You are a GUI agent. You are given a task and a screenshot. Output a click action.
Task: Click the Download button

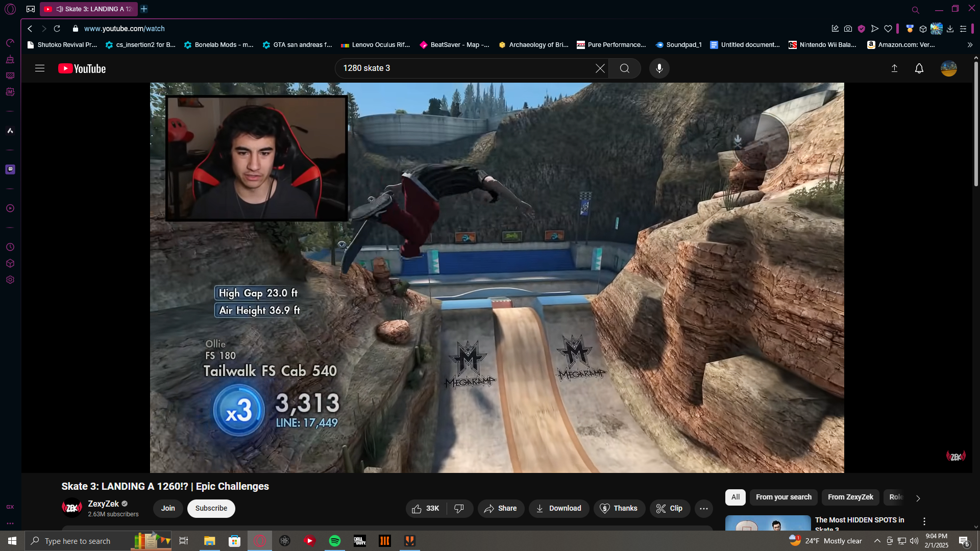pyautogui.click(x=558, y=508)
